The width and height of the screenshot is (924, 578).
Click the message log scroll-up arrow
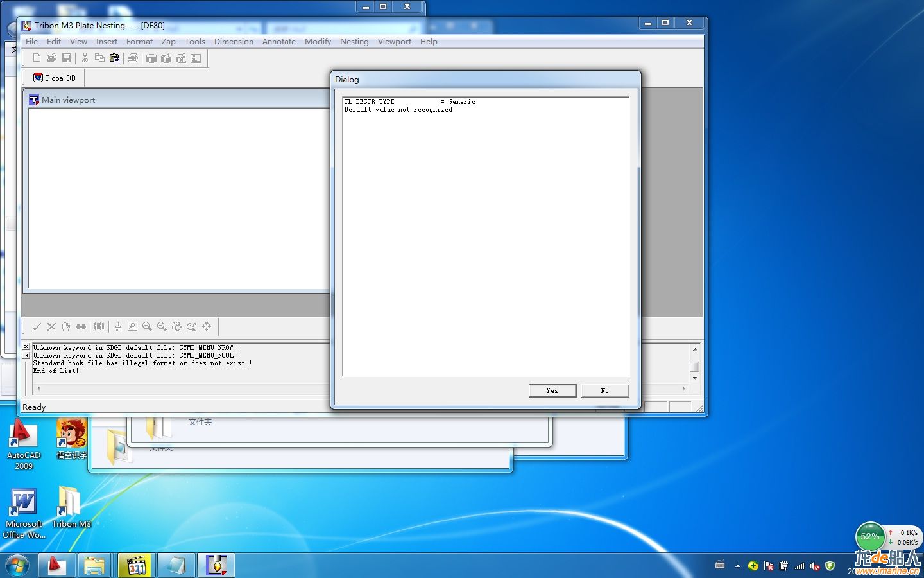(694, 349)
